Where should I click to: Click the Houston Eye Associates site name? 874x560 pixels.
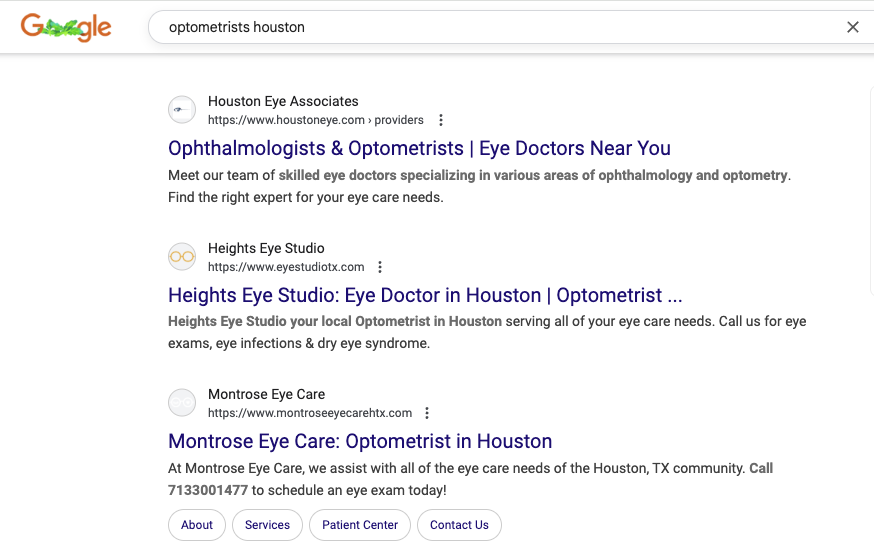pyautogui.click(x=283, y=101)
